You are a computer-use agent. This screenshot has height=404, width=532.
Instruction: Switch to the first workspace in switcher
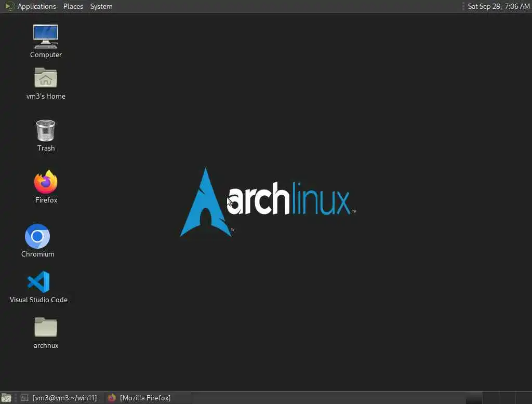pos(474,398)
